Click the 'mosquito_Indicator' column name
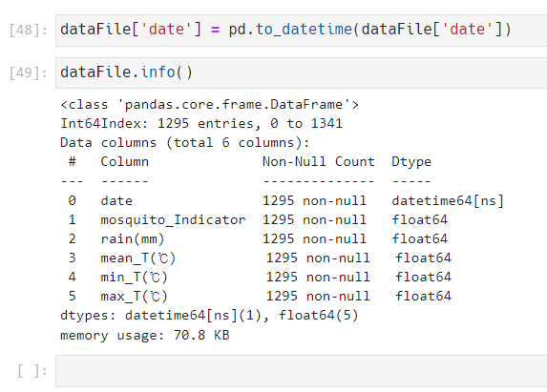This screenshot has width=547, height=392. (x=173, y=220)
